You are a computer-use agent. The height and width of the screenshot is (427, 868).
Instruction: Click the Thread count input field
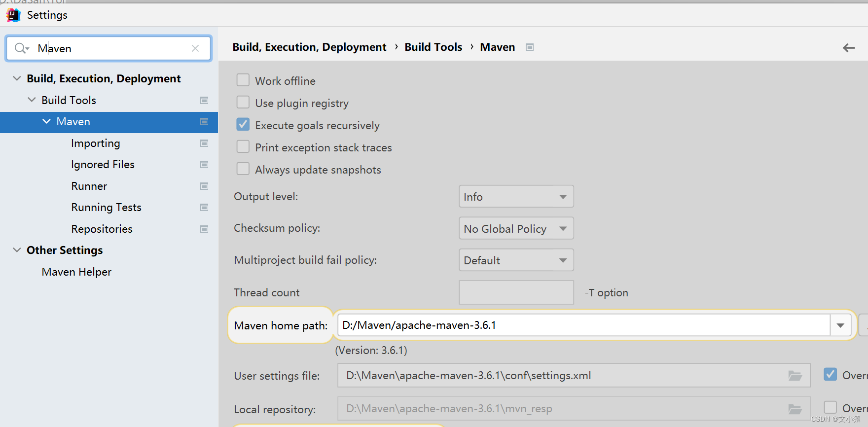click(x=516, y=292)
